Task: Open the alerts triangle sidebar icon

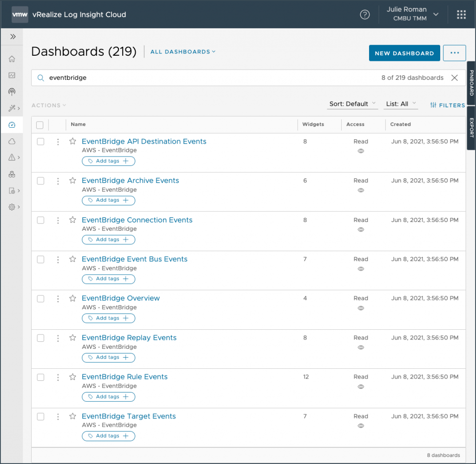Action: (x=12, y=157)
